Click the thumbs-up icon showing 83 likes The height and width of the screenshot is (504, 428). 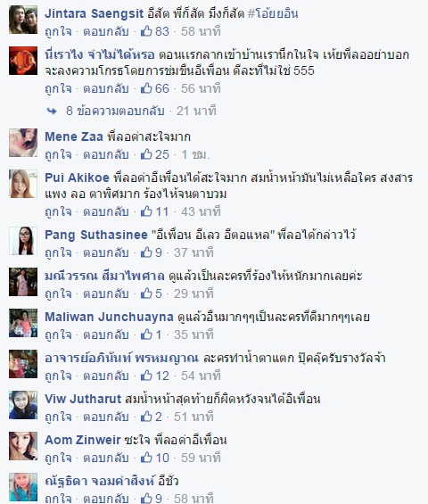[x=146, y=31]
